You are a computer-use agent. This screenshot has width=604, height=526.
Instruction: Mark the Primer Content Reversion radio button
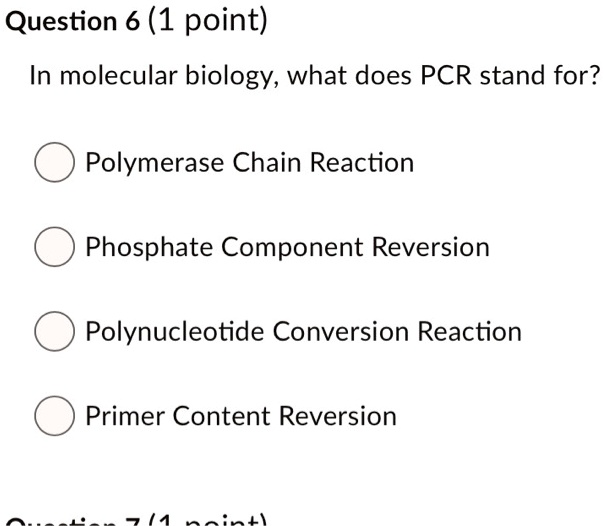pos(56,417)
